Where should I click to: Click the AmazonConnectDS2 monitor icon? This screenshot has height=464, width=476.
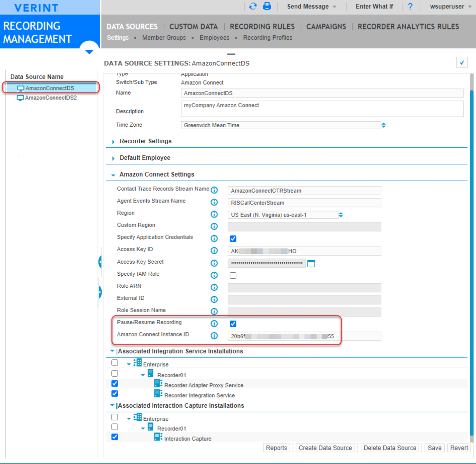(x=20, y=98)
